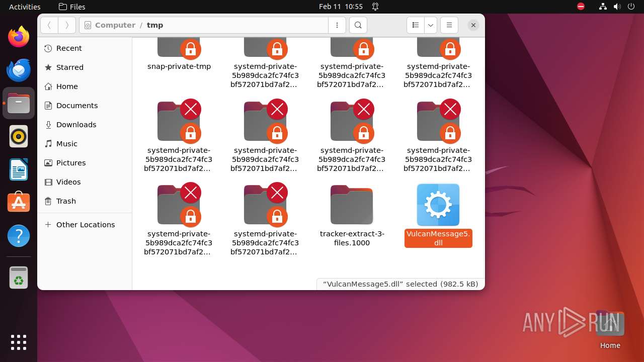
Task: Select the VulcanMessage5.dll file icon
Action: (438, 205)
